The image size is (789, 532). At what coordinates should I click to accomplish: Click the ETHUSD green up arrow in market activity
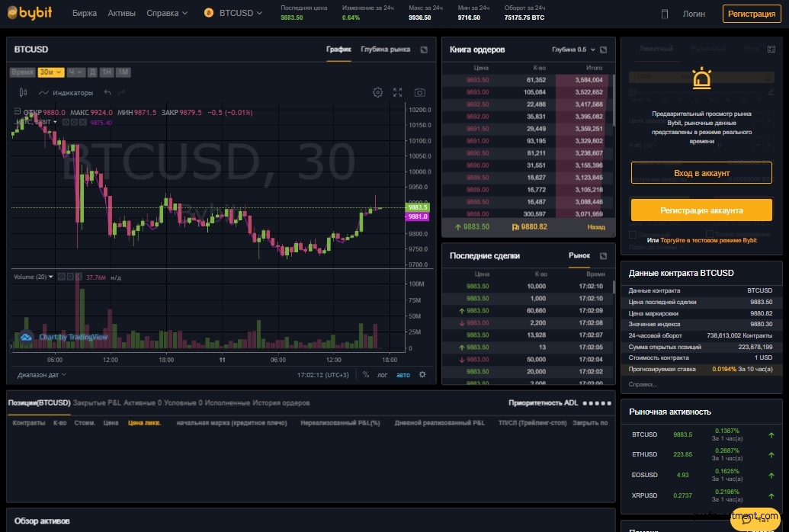771,454
